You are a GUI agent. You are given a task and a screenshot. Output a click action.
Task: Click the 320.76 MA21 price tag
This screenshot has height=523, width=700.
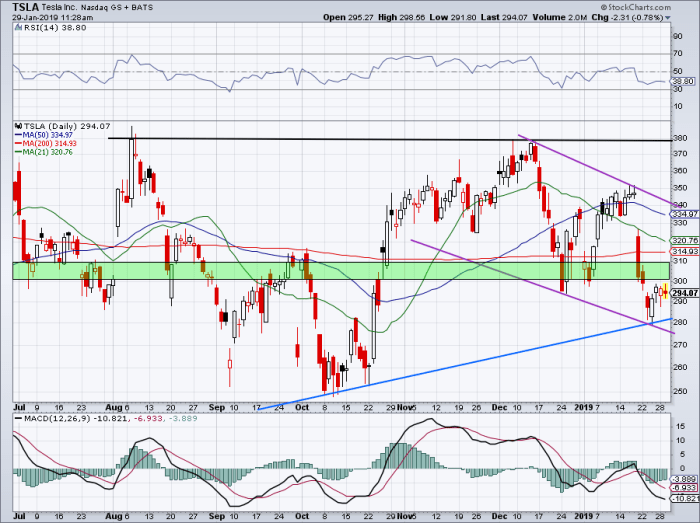685,241
